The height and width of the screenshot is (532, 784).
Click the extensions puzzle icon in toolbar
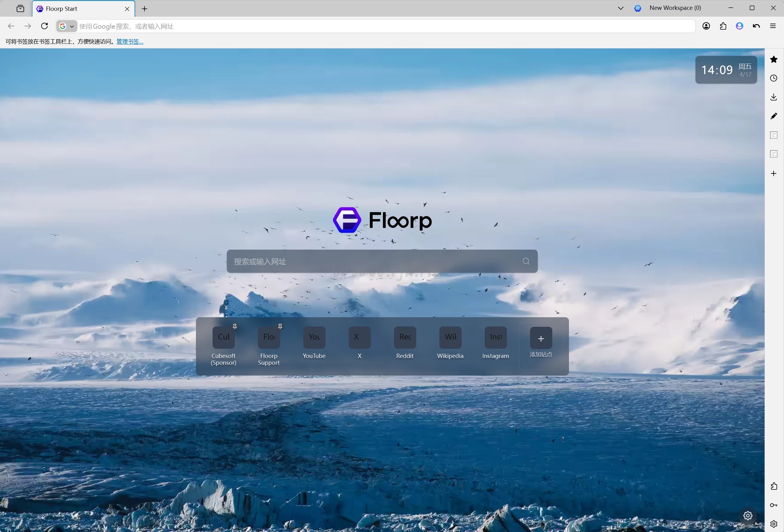click(723, 26)
